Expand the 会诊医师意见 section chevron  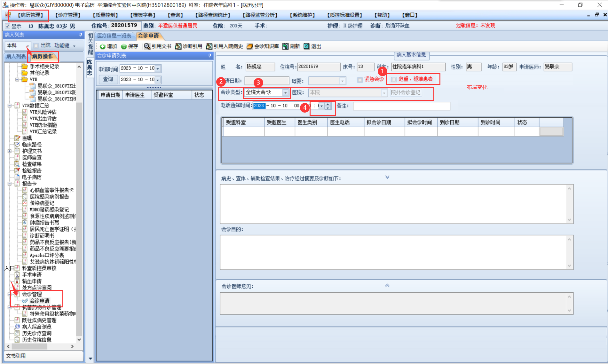pos(387,285)
